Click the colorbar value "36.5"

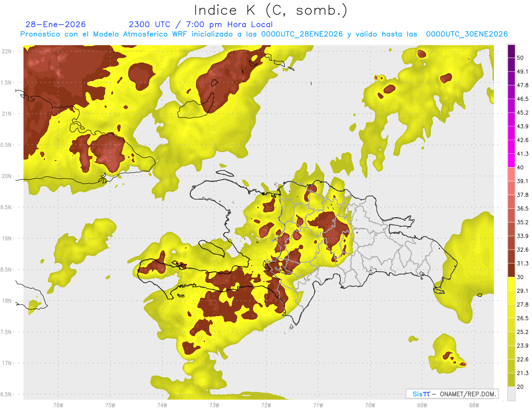click(523, 208)
